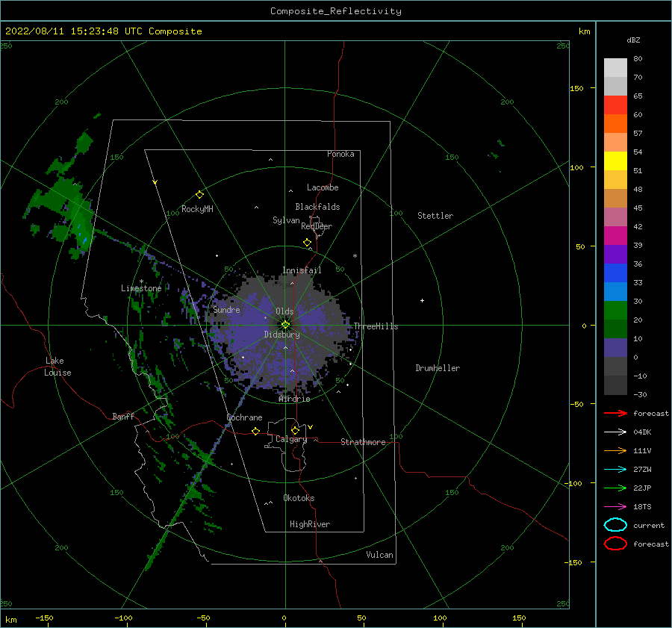Click the Airdrie town label
Image resolution: width=672 pixels, height=628 pixels.
coord(294,399)
